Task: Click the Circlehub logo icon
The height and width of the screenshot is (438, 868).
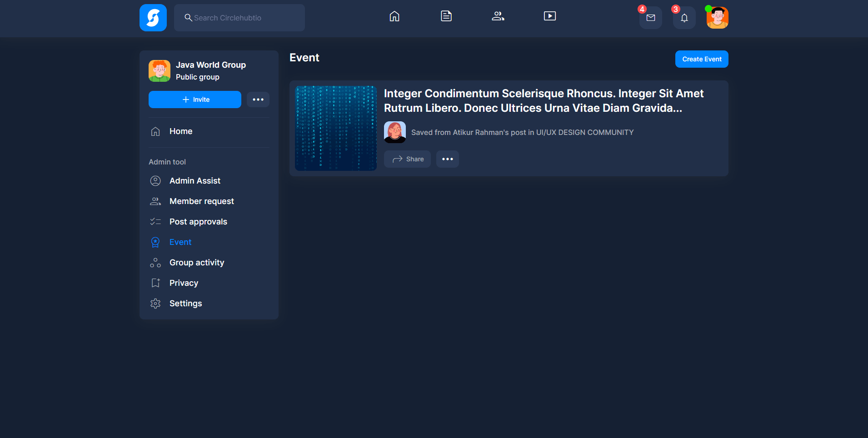Action: tap(153, 18)
